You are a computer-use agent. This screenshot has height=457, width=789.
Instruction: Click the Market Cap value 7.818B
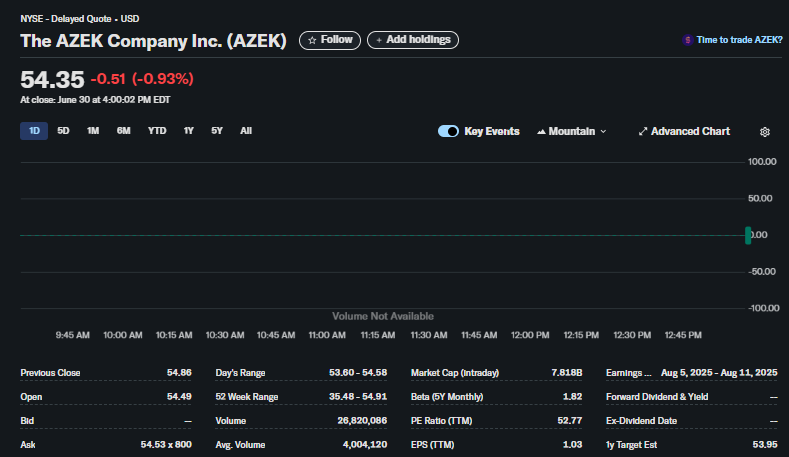pos(567,373)
